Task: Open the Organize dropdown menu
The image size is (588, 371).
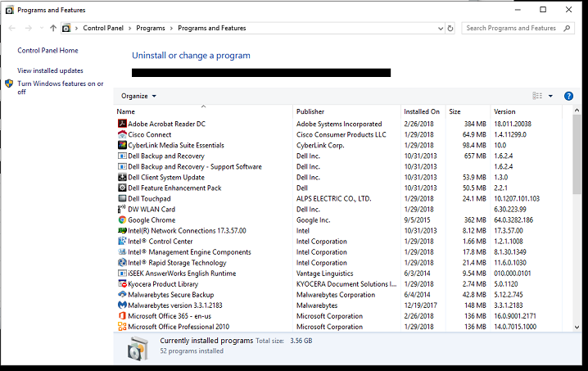Action: click(138, 96)
